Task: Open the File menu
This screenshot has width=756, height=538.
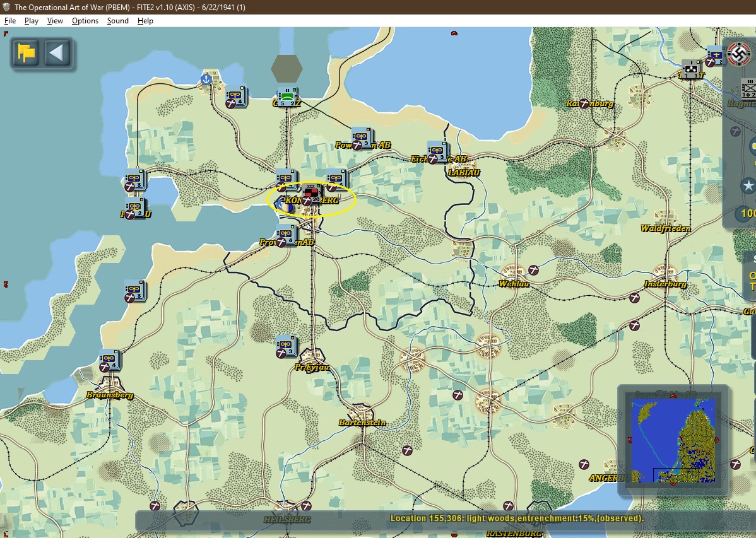Action: [10, 21]
